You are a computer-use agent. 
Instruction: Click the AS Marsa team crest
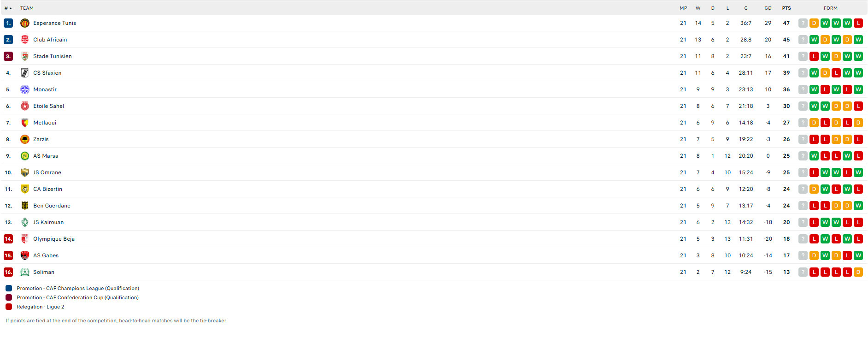click(x=25, y=156)
